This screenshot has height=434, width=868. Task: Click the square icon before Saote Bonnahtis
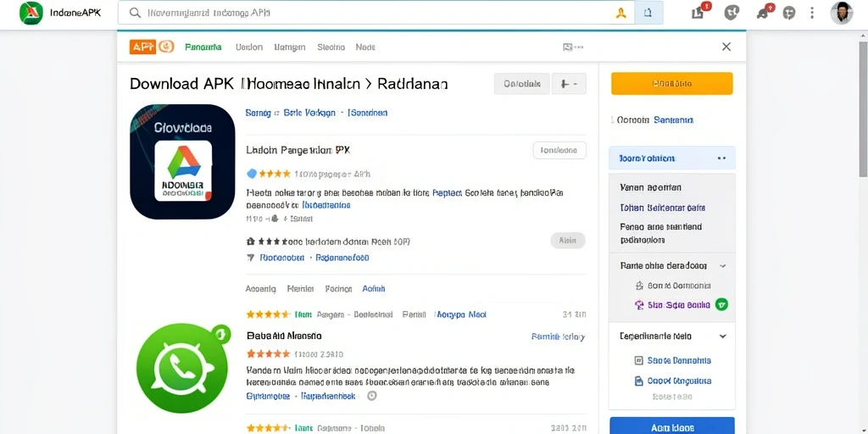(638, 360)
